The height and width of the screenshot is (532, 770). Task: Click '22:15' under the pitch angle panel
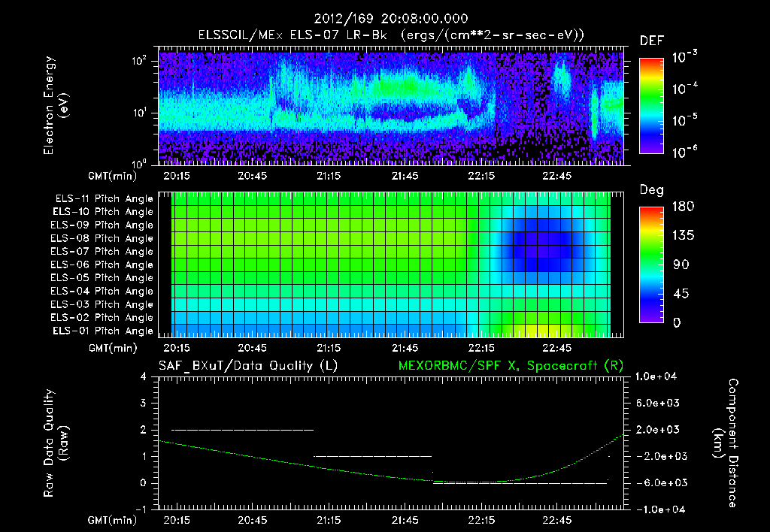coord(481,348)
